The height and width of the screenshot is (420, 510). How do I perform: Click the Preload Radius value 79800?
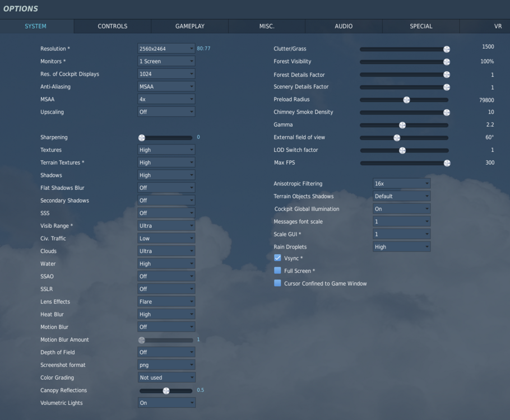point(486,100)
